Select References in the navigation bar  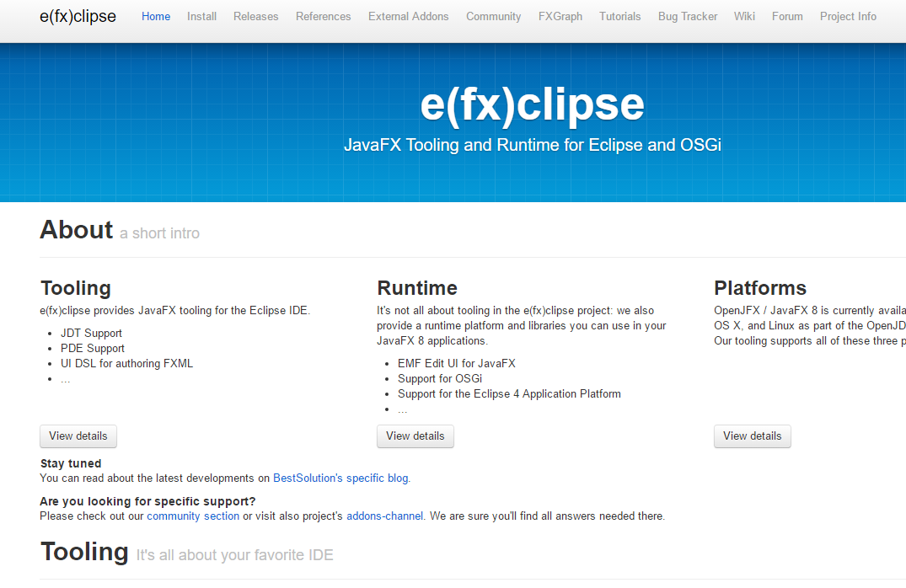point(323,16)
